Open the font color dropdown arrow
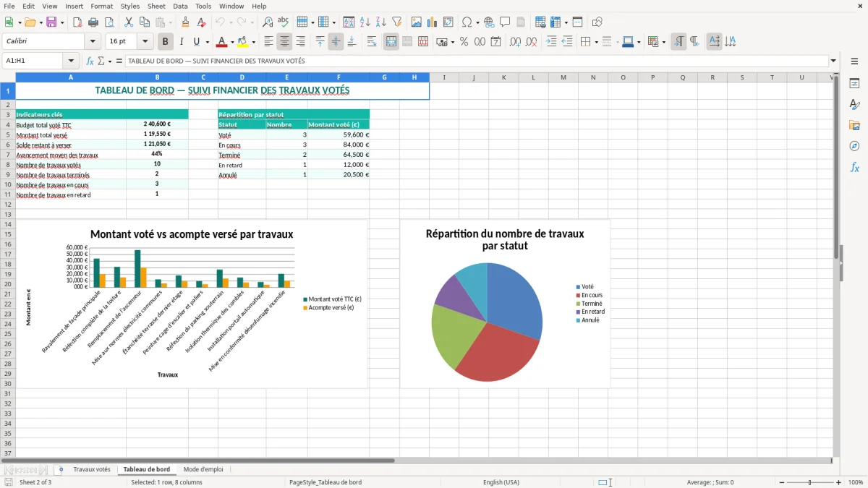This screenshot has width=868, height=488. (x=233, y=42)
